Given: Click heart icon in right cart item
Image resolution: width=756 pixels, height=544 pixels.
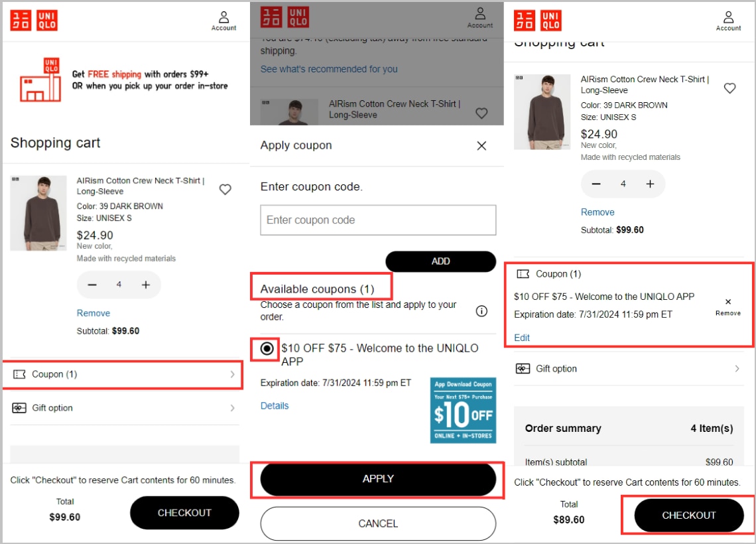Looking at the screenshot, I should coord(729,88).
